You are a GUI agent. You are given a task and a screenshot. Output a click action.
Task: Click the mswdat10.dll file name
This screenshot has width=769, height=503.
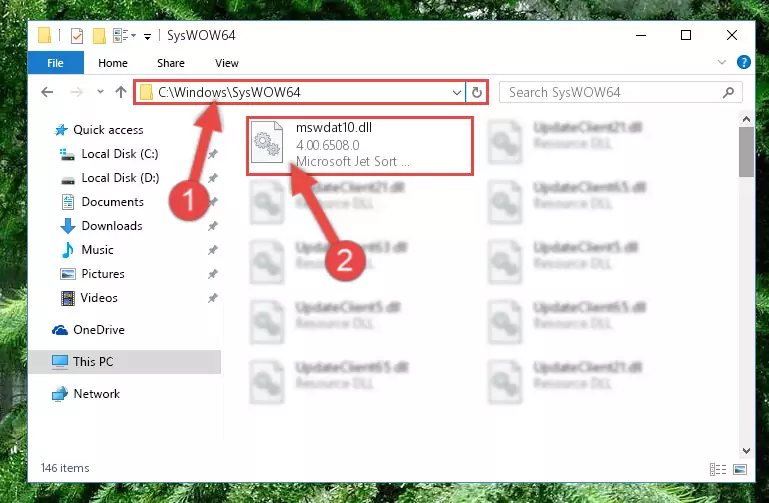point(333,127)
